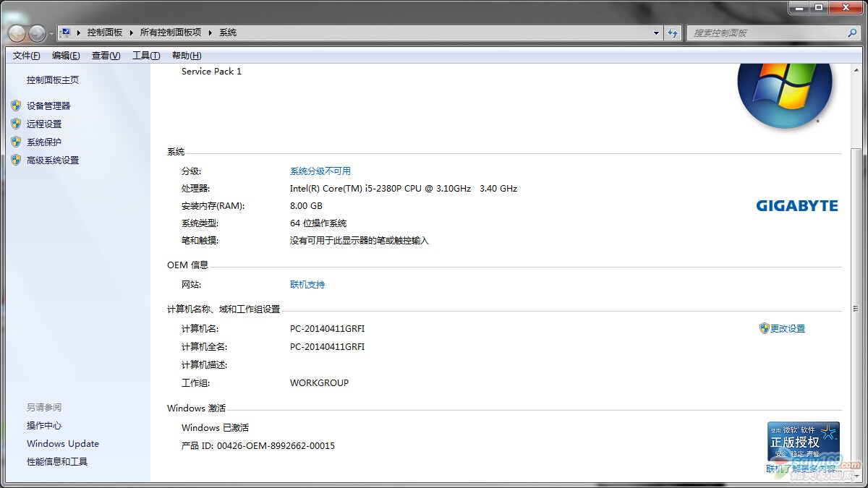Image resolution: width=868 pixels, height=488 pixels.
Task: Expand the recent pages dropdown beside Forward
Action: point(51,34)
